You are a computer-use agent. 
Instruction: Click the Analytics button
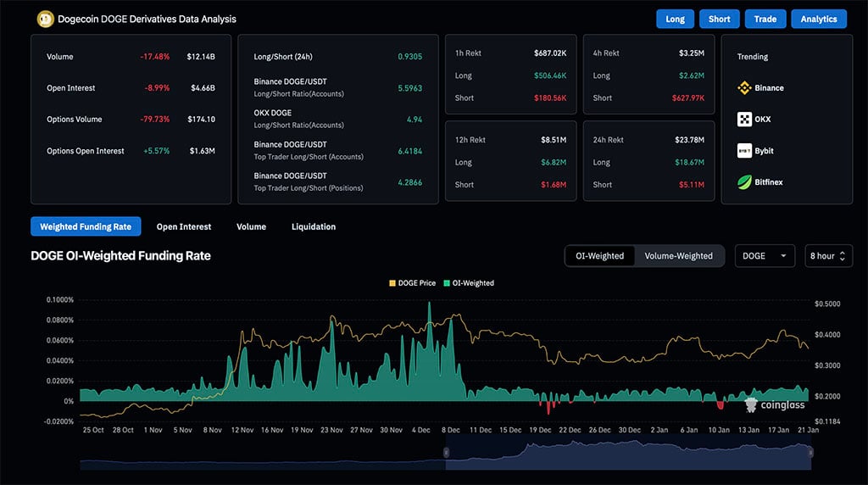(819, 19)
